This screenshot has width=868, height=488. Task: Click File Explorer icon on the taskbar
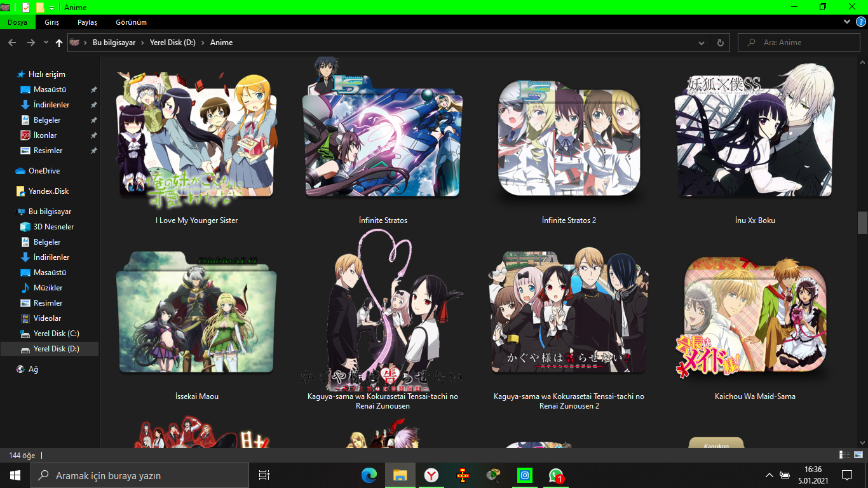400,475
